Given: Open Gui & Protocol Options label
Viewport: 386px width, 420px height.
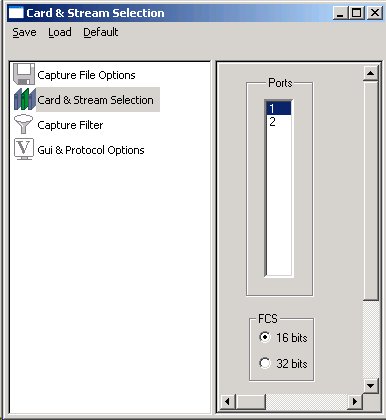Looking at the screenshot, I should tap(91, 150).
